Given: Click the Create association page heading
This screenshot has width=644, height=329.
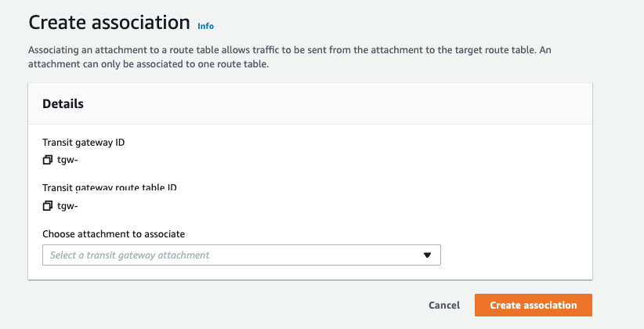Looking at the screenshot, I should click(109, 22).
